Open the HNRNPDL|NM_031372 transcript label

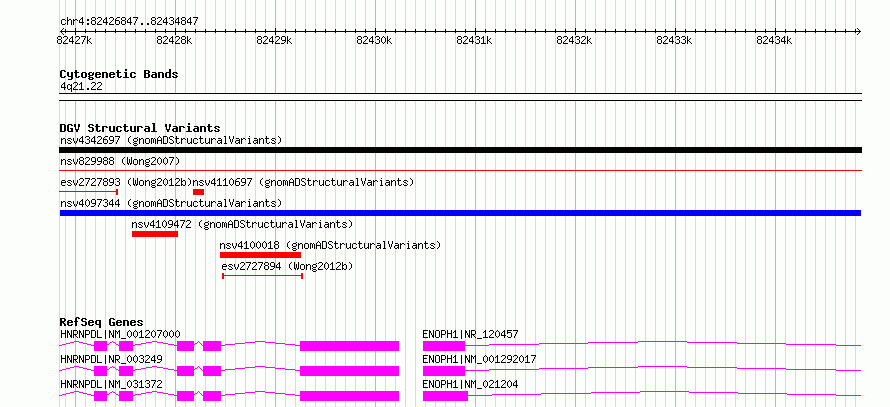[x=111, y=385]
